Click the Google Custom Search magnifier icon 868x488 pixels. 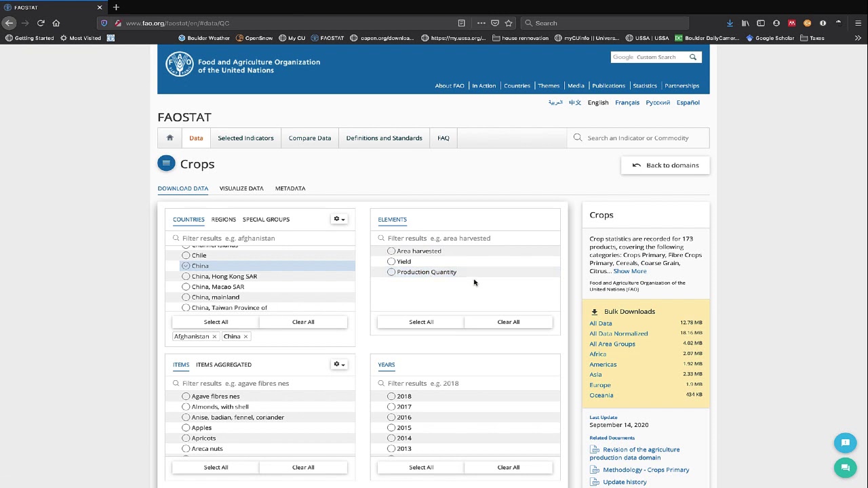coord(693,57)
